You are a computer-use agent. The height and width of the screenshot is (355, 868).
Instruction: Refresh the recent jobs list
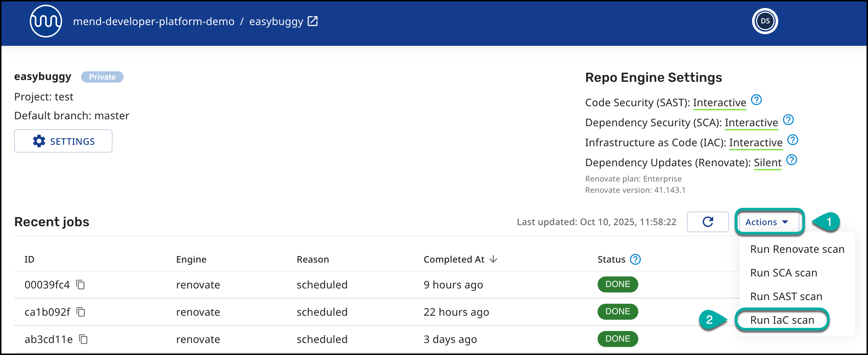708,222
